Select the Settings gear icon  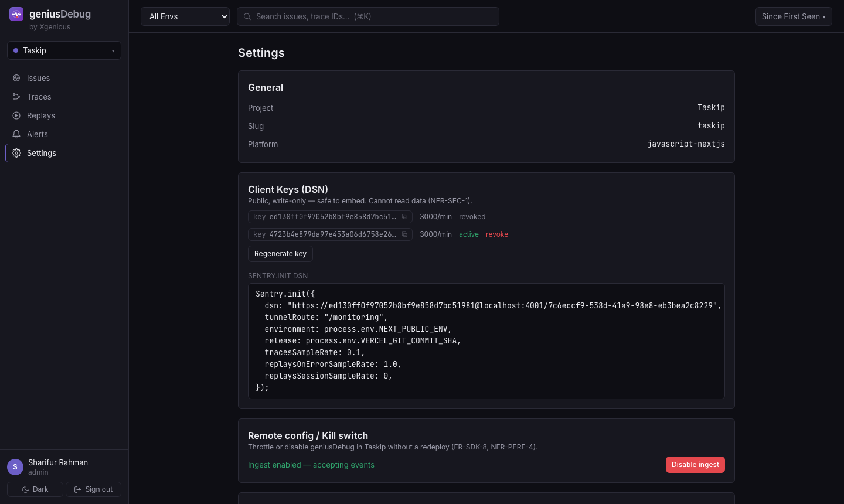[x=16, y=153]
